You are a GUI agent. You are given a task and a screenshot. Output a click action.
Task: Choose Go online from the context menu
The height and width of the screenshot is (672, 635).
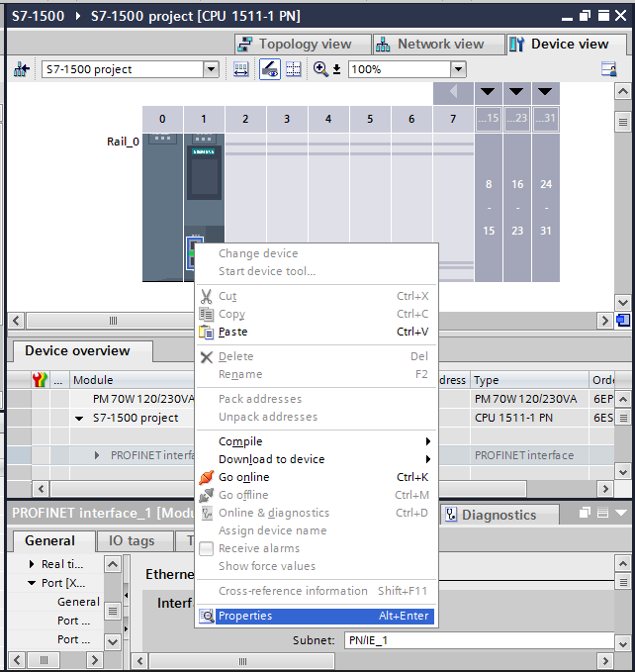click(243, 477)
